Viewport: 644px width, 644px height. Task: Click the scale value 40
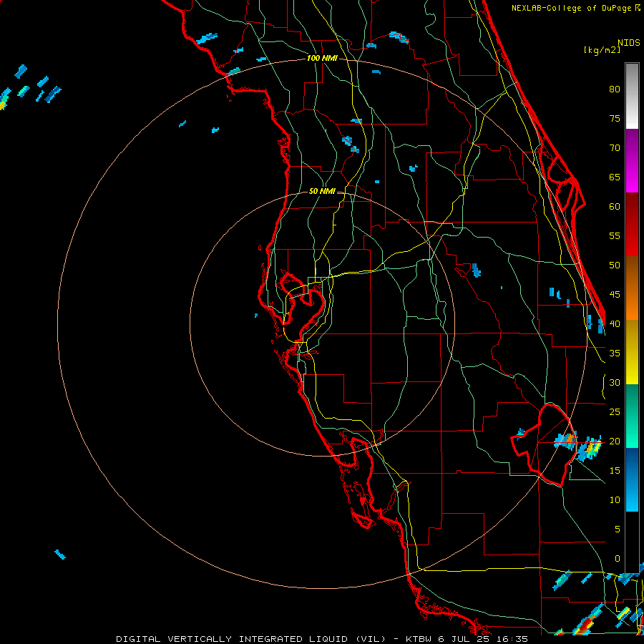click(615, 323)
